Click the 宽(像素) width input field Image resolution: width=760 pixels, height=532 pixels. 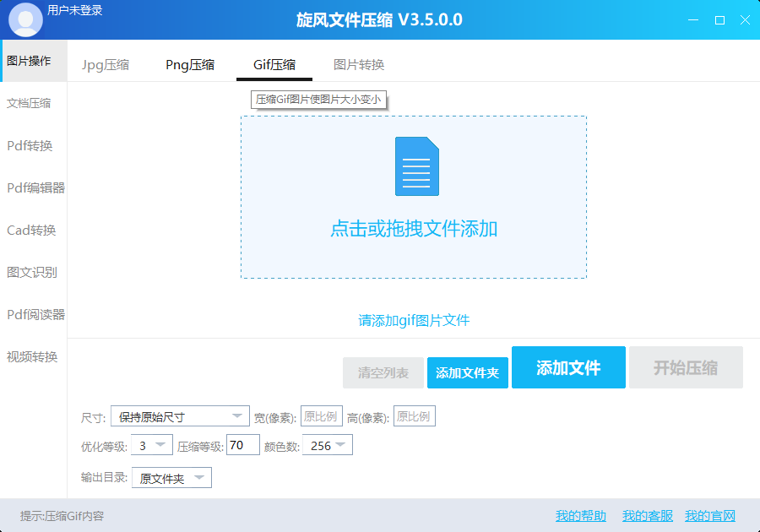321,416
